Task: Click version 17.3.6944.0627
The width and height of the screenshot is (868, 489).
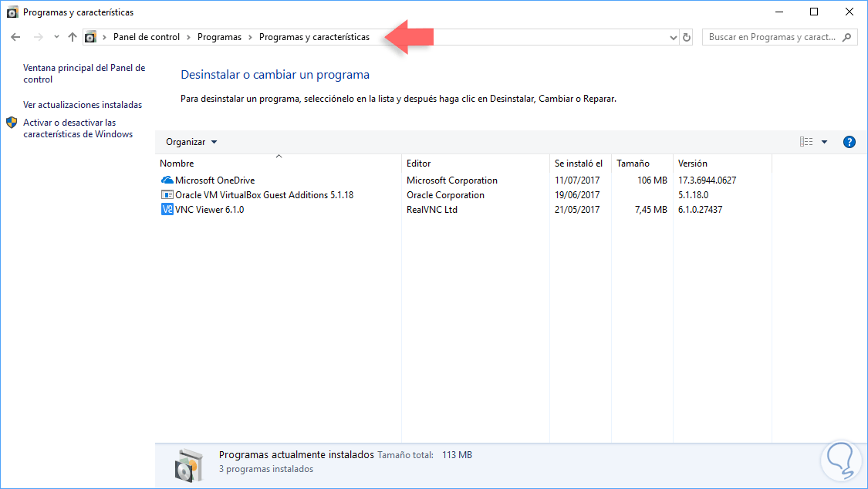Action: [707, 180]
